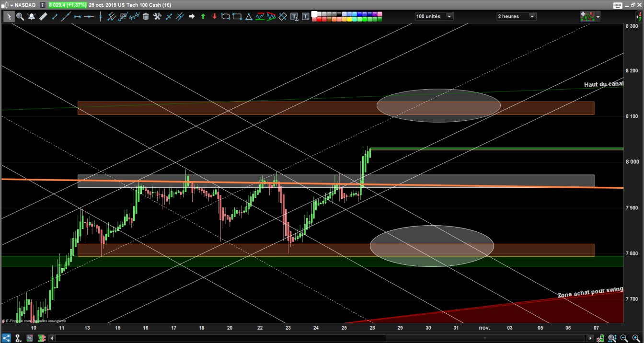
Task: Select the magnifying glass zoom tool
Action: click(20, 16)
